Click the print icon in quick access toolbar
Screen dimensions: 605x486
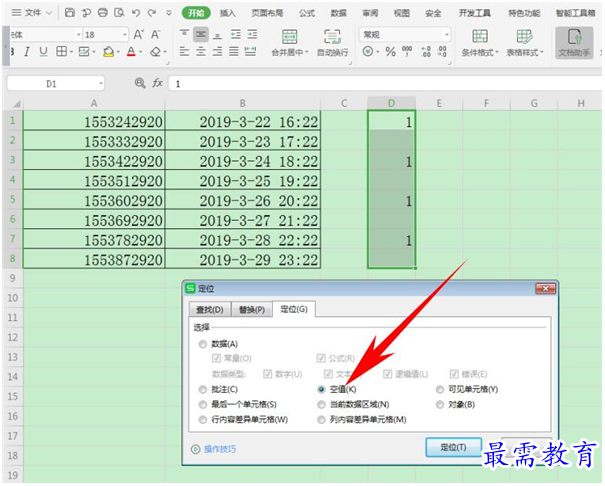point(103,13)
